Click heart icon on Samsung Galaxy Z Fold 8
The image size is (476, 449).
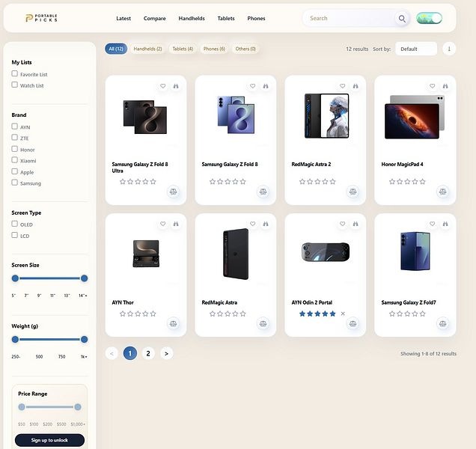(x=252, y=86)
